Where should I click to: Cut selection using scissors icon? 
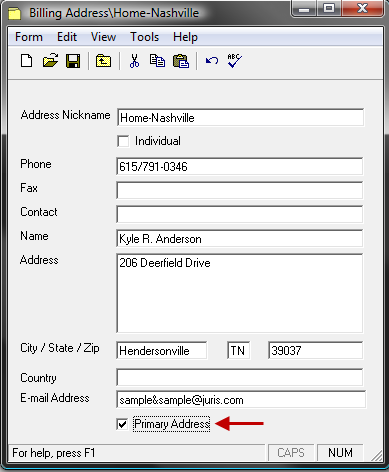point(134,61)
